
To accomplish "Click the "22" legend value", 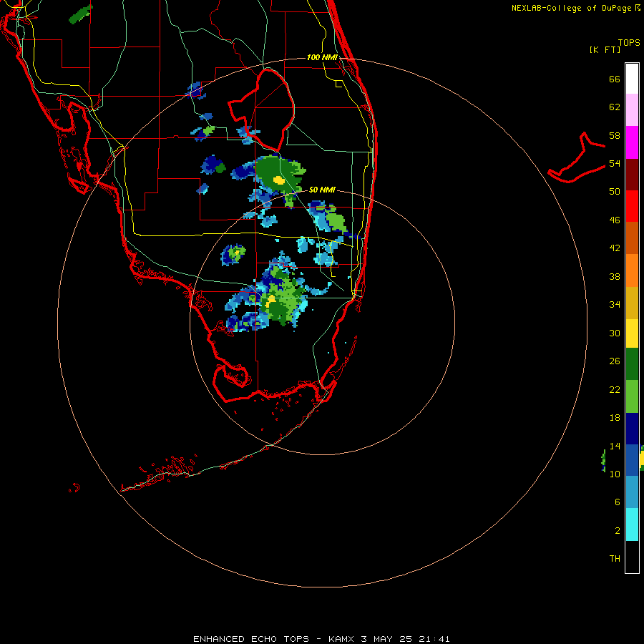I will [615, 390].
